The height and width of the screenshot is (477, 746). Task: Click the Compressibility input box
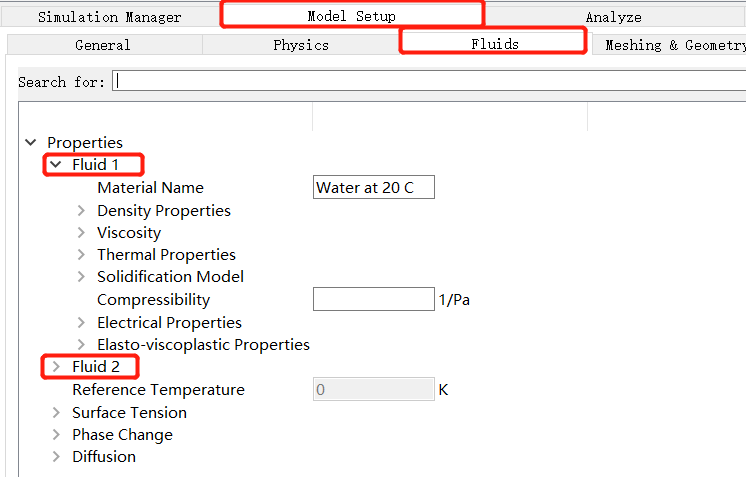coord(373,300)
